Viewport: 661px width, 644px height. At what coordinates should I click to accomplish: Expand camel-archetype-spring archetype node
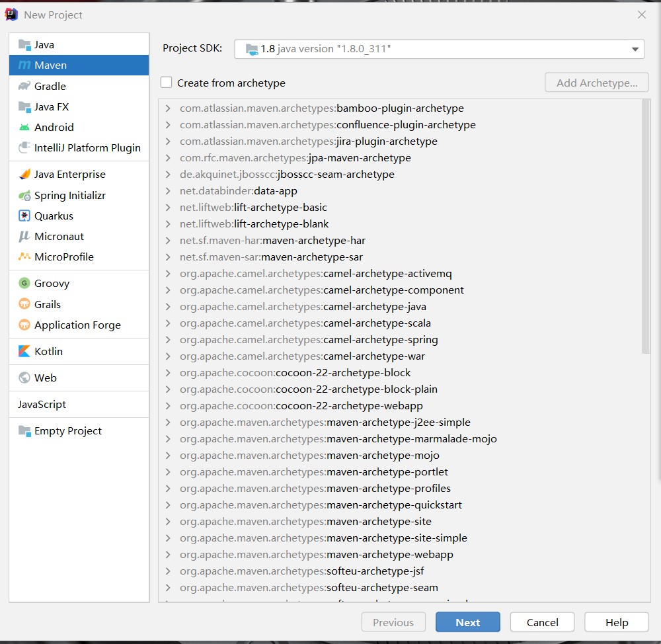click(168, 340)
